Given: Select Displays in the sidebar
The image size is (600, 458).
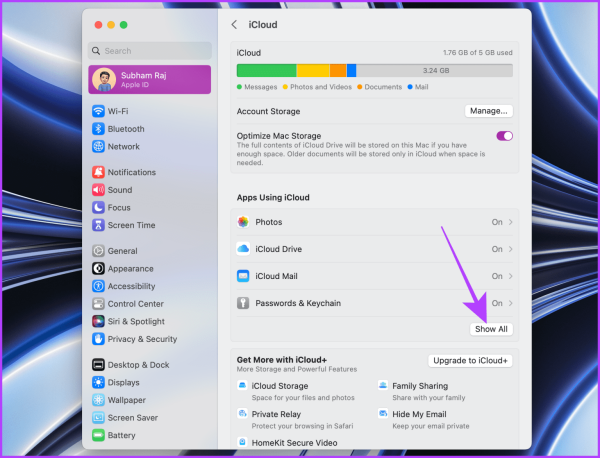Looking at the screenshot, I should (x=150, y=382).
